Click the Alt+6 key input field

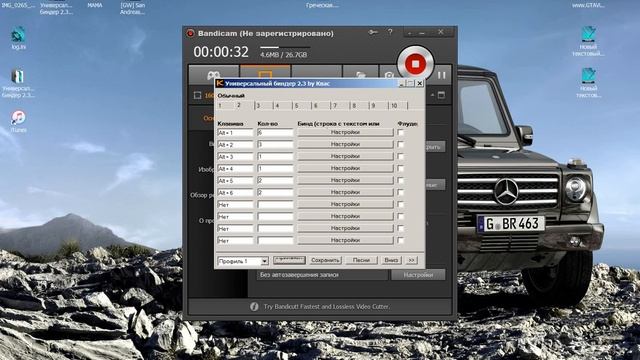[x=235, y=193]
